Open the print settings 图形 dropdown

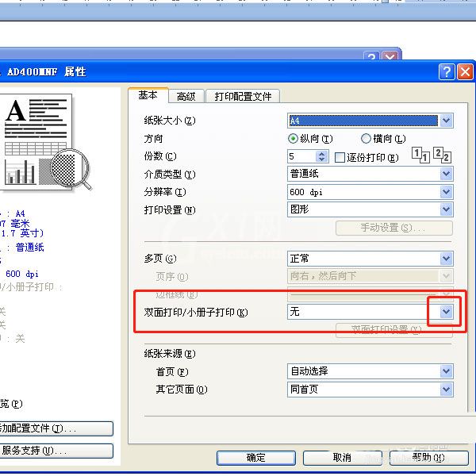(x=370, y=209)
